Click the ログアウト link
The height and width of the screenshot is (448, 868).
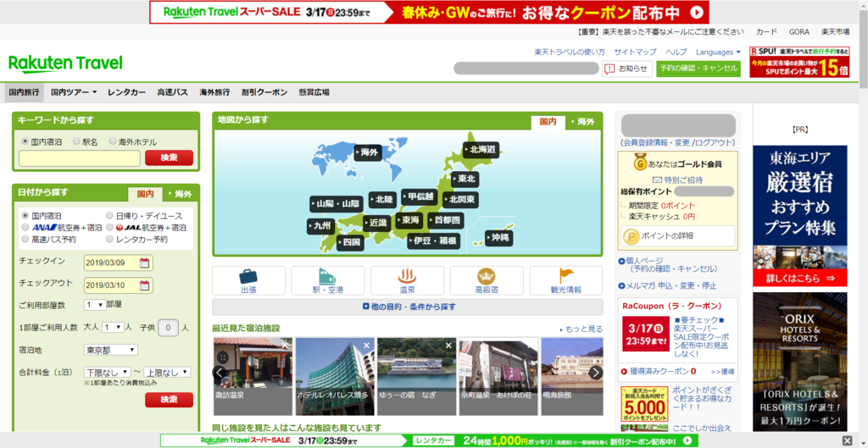pyautogui.click(x=714, y=142)
